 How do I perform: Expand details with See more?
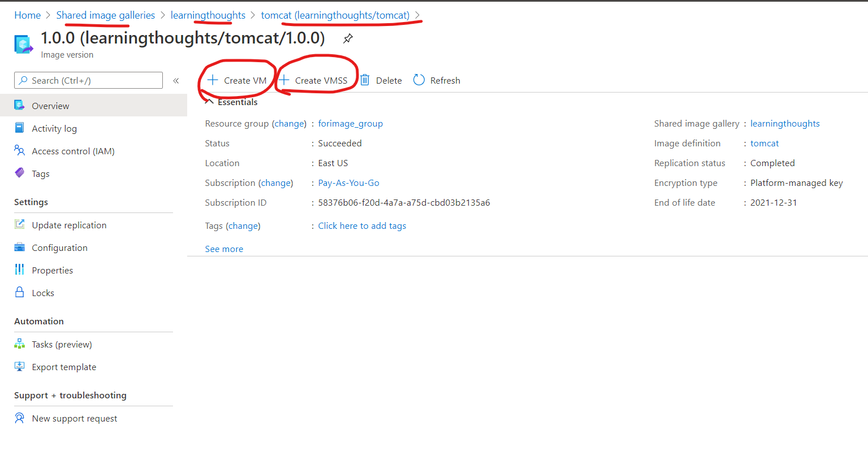(x=224, y=249)
